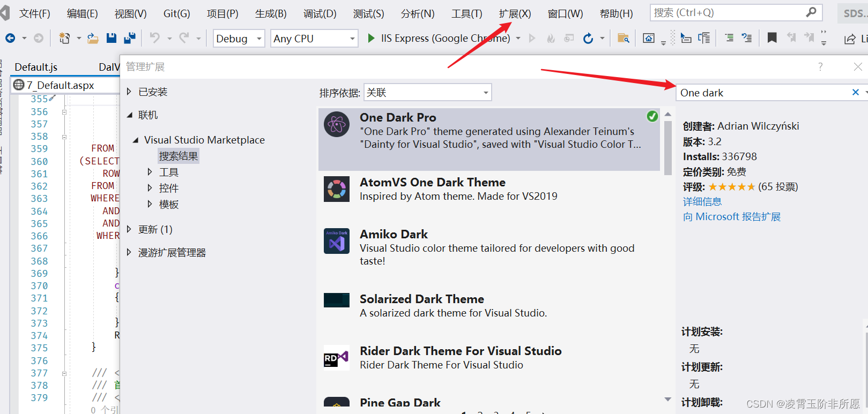Screen dimensions: 868x414
Task: Click the Navigate Forward arrow icon
Action: [39, 38]
